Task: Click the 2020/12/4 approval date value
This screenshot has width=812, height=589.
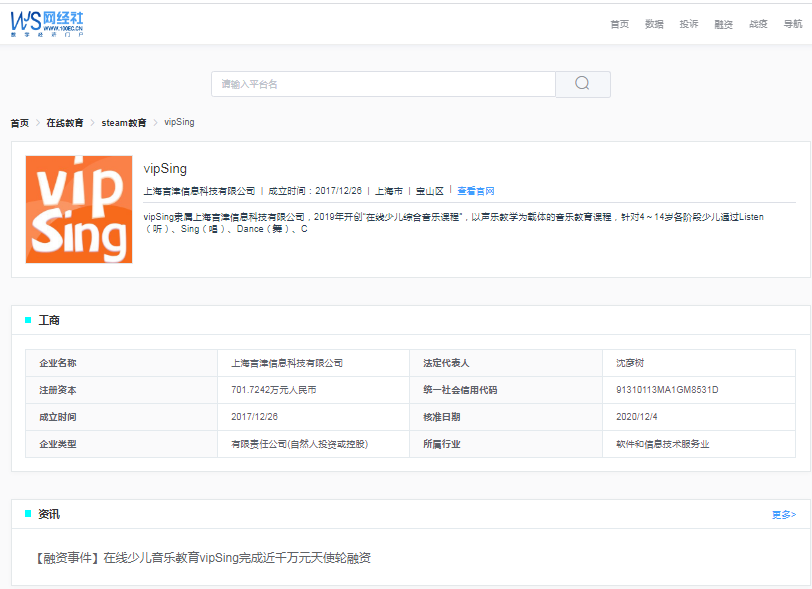Action: coord(636,417)
